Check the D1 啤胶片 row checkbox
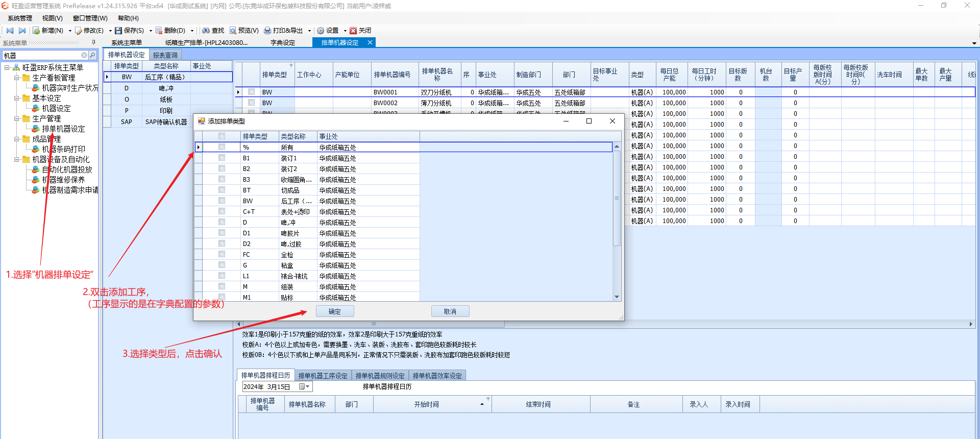The image size is (980, 439). coord(222,233)
